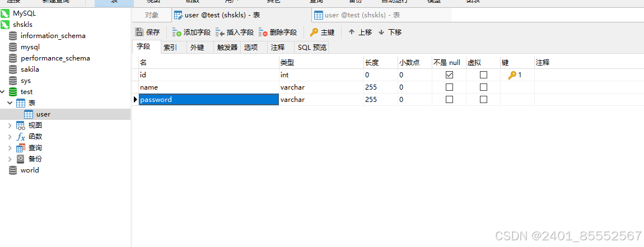Collapse the test database node

tap(3, 92)
